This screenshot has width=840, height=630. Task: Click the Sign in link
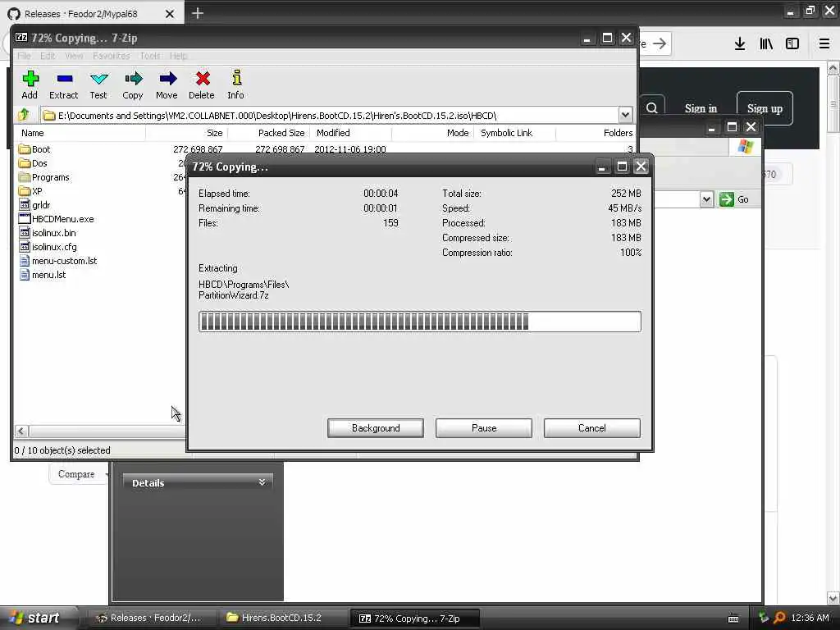(701, 108)
